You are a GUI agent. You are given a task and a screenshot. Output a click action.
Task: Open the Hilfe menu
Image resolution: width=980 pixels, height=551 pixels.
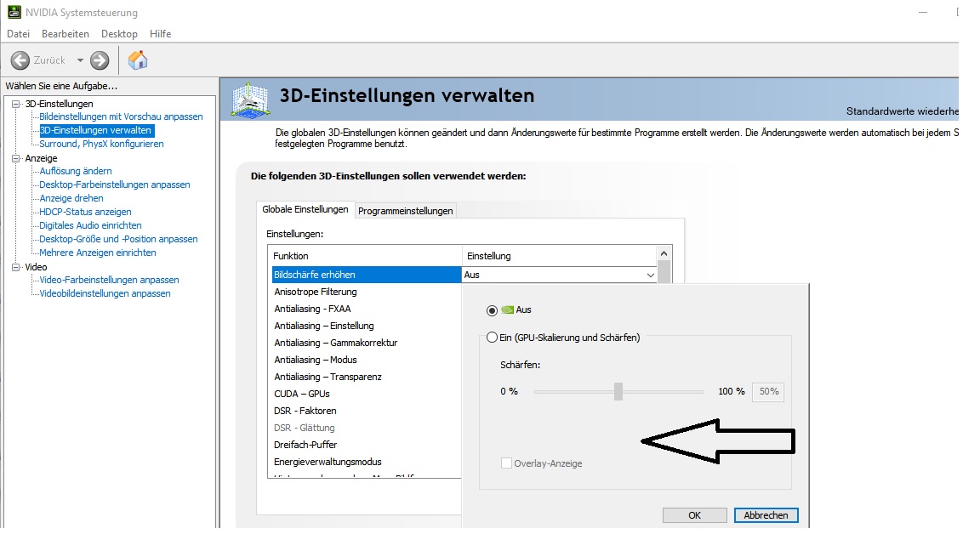coord(160,34)
